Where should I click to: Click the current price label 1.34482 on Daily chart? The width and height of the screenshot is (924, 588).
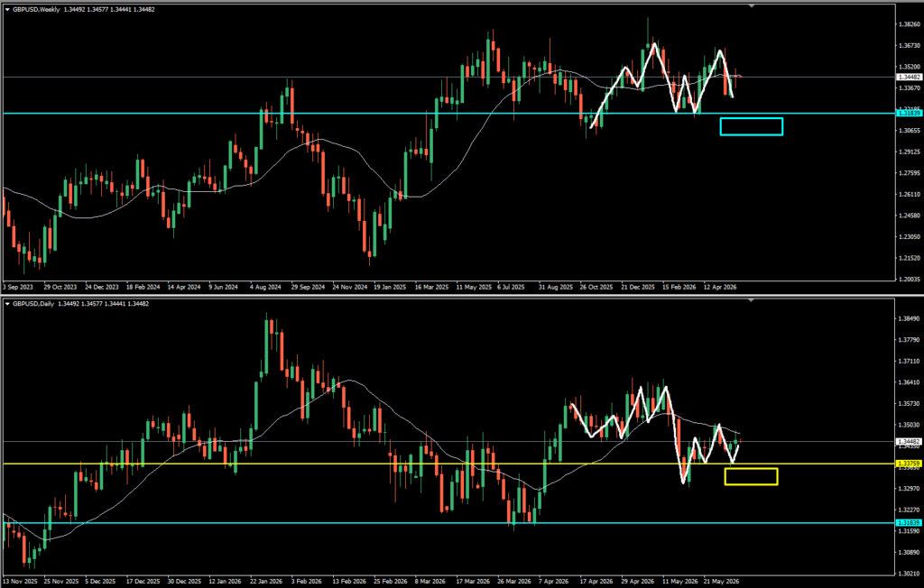(x=908, y=441)
